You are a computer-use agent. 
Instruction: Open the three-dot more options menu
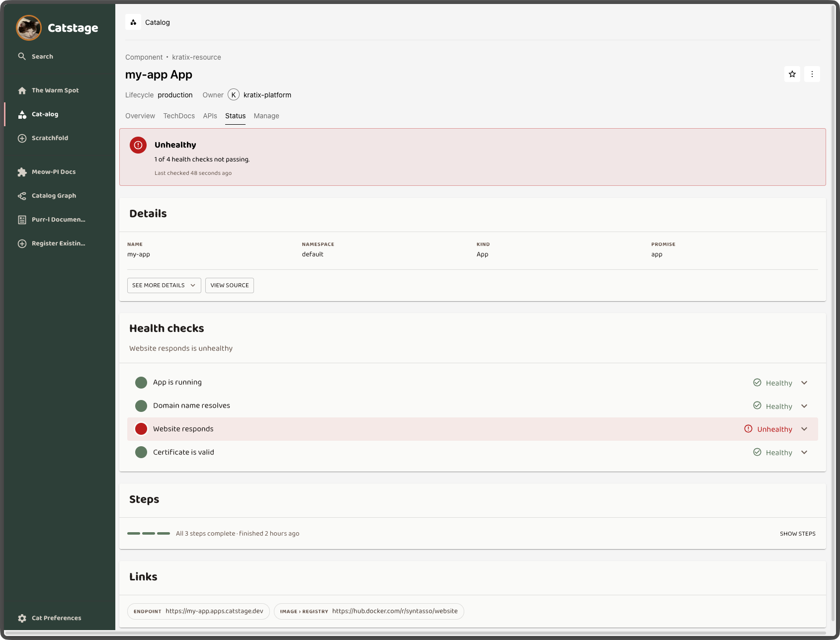pyautogui.click(x=812, y=74)
